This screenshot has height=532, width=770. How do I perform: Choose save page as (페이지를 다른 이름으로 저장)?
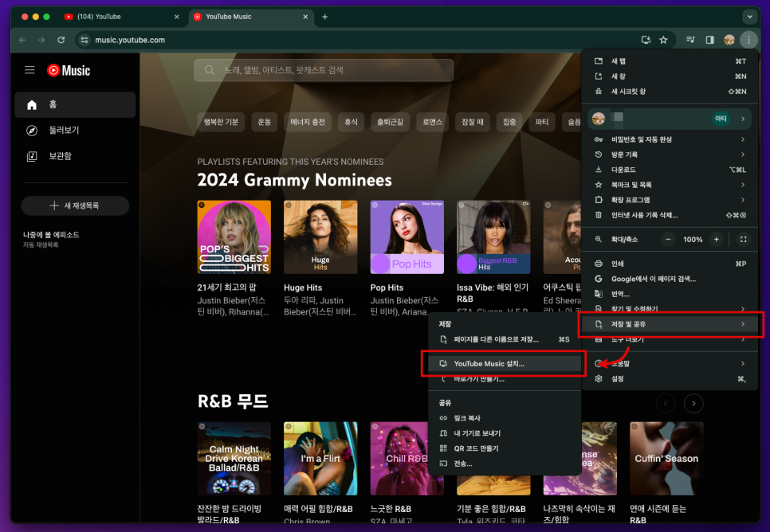pos(505,339)
